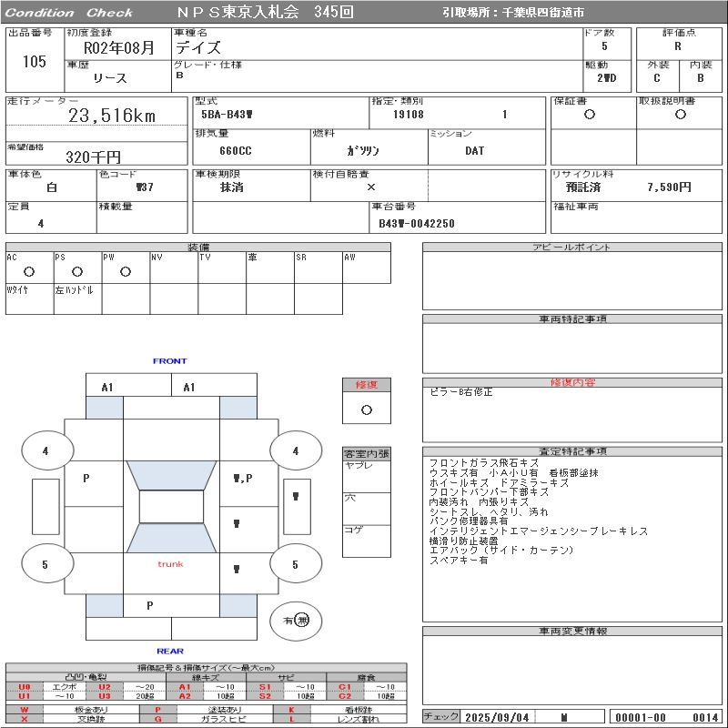Click the seating capacity value 4 under 定員
728x728 pixels.
pos(41,223)
